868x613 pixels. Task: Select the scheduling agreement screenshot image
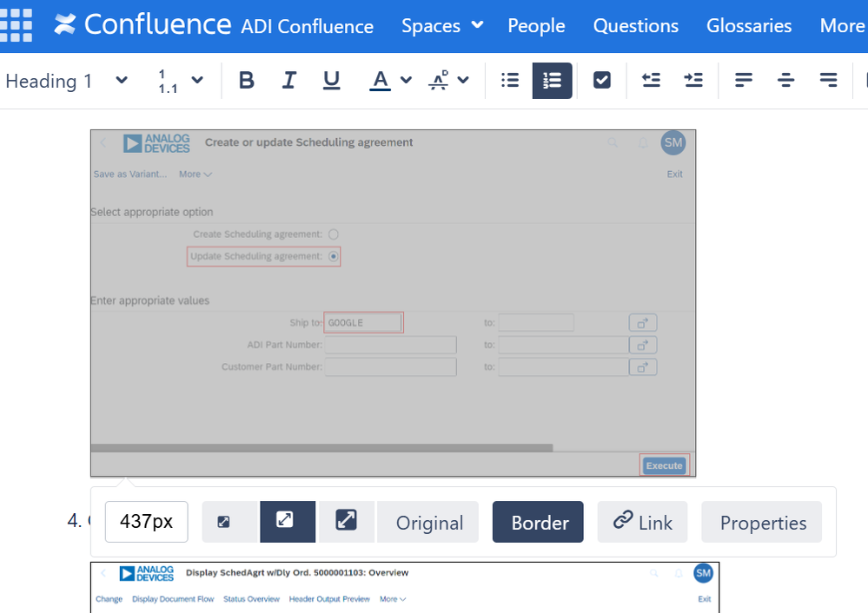(x=393, y=303)
